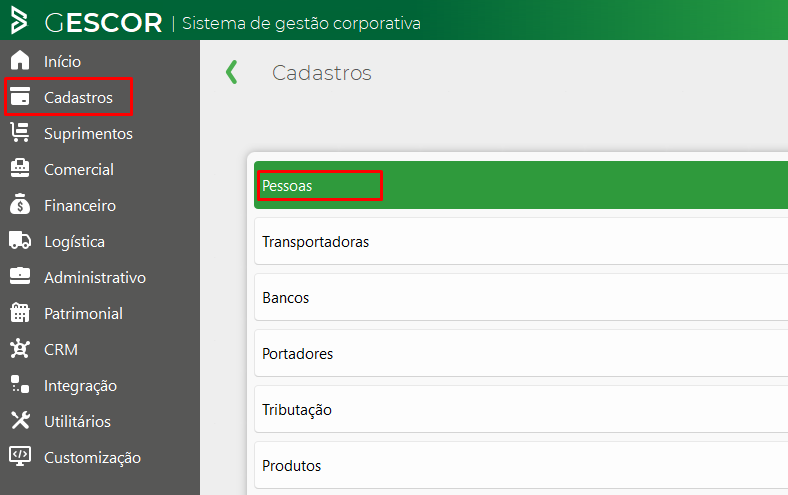
Task: Open the Customização menu label
Action: click(x=92, y=458)
